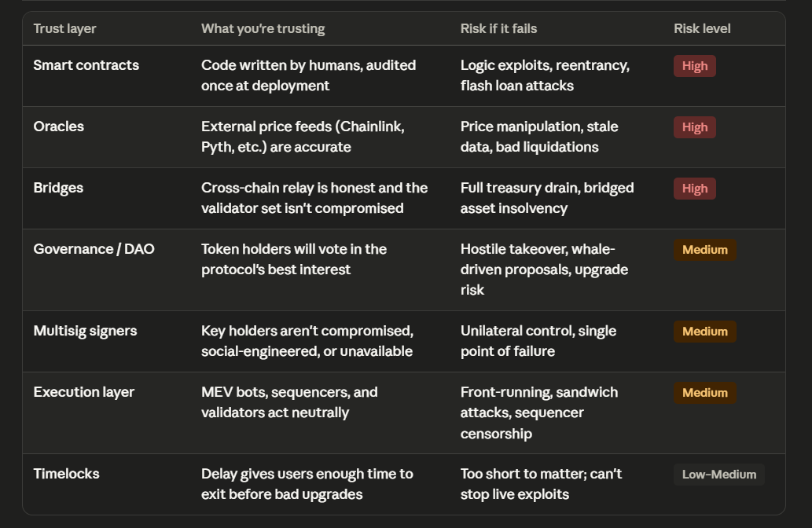This screenshot has height=528, width=812.
Task: Click the Risk if it fails header
Action: coord(498,28)
